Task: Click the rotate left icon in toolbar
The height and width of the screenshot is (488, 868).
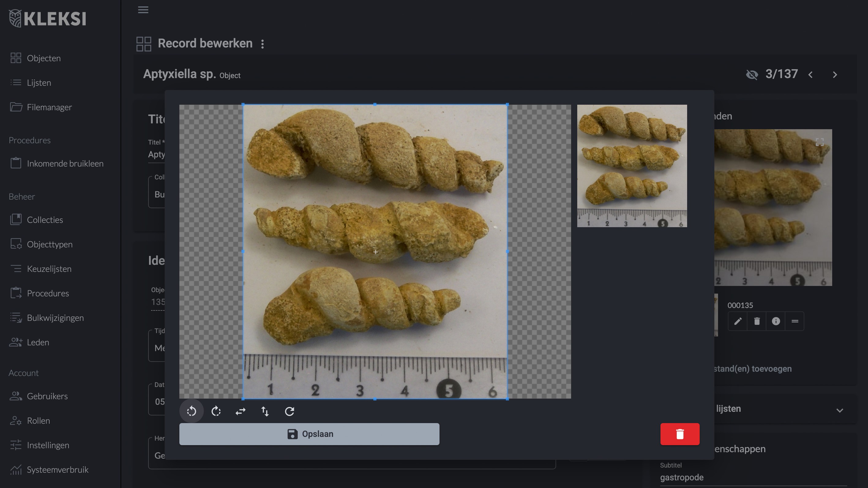Action: click(191, 411)
